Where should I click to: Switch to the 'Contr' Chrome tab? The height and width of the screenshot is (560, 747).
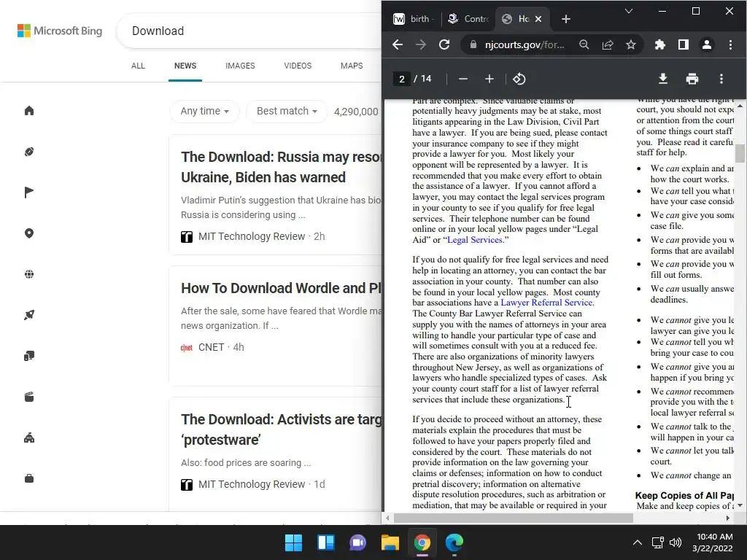469,19
